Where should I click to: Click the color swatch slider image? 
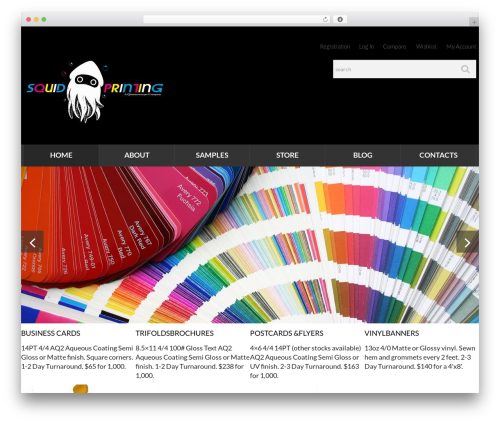tap(250, 245)
